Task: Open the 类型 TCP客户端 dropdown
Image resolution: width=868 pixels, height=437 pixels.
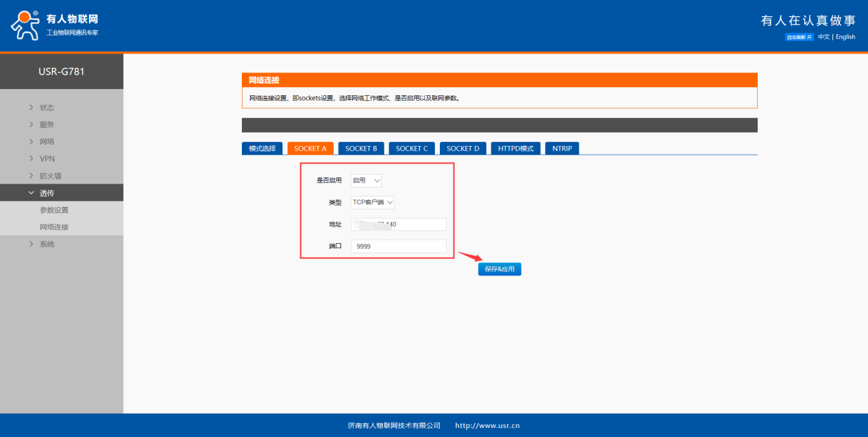Action: point(372,203)
